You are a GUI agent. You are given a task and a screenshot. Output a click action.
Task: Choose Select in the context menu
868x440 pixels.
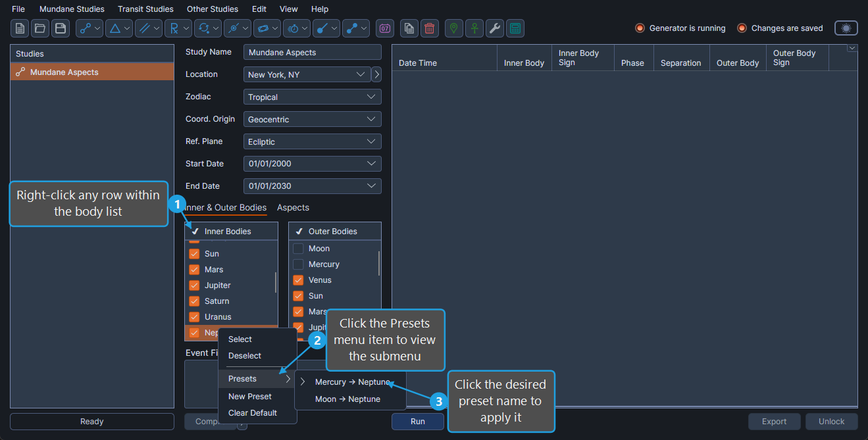[257, 339]
